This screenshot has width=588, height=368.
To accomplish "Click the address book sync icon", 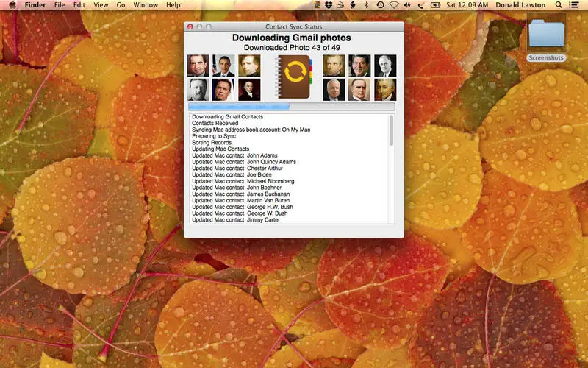I will click(293, 77).
